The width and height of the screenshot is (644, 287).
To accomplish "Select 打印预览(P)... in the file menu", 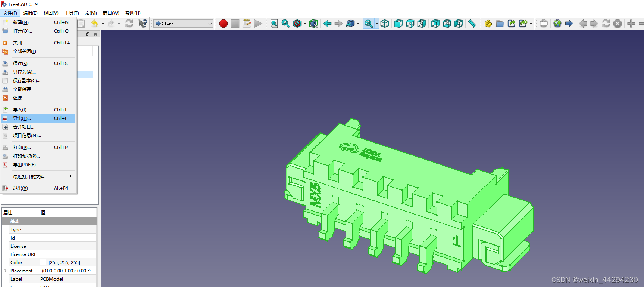I will point(39,156).
